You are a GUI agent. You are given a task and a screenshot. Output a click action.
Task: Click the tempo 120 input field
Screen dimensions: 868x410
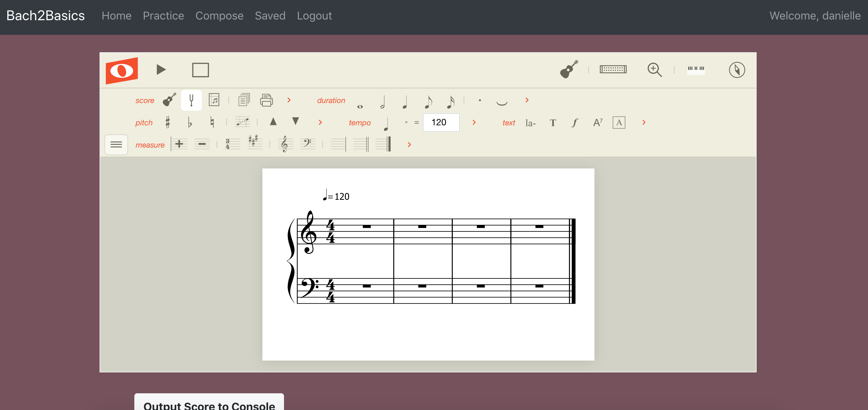[441, 123]
